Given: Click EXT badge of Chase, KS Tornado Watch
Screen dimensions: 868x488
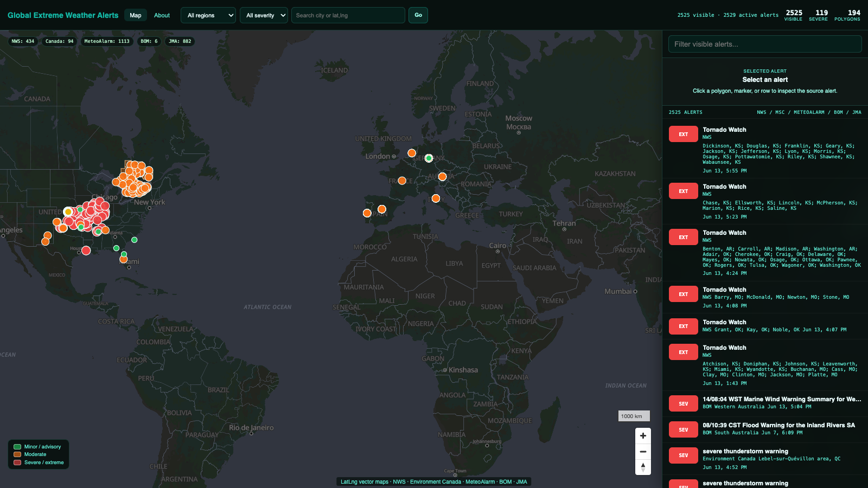Looking at the screenshot, I should point(683,191).
